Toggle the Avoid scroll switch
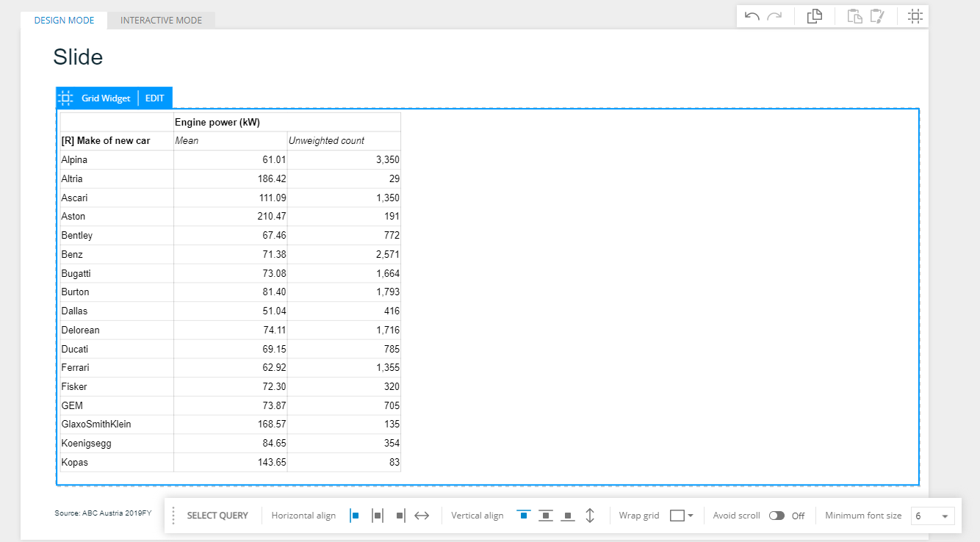This screenshot has width=980, height=542. click(x=777, y=516)
